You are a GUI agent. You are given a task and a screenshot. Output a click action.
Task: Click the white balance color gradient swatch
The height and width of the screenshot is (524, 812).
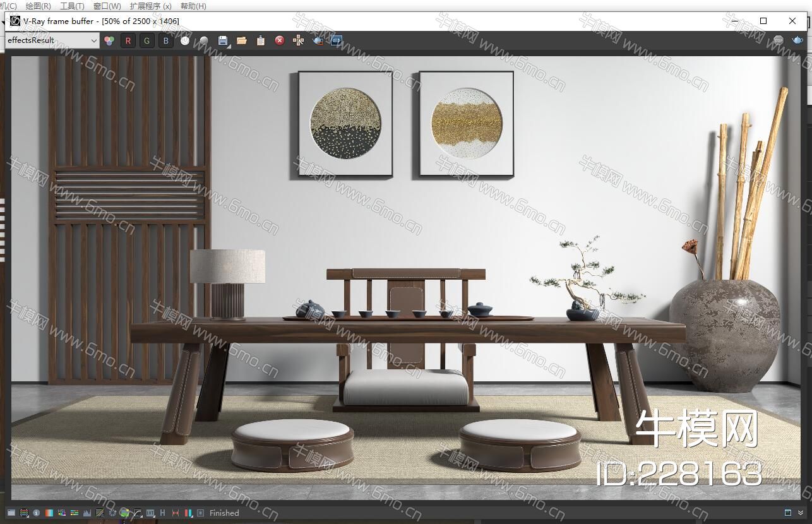click(x=49, y=513)
